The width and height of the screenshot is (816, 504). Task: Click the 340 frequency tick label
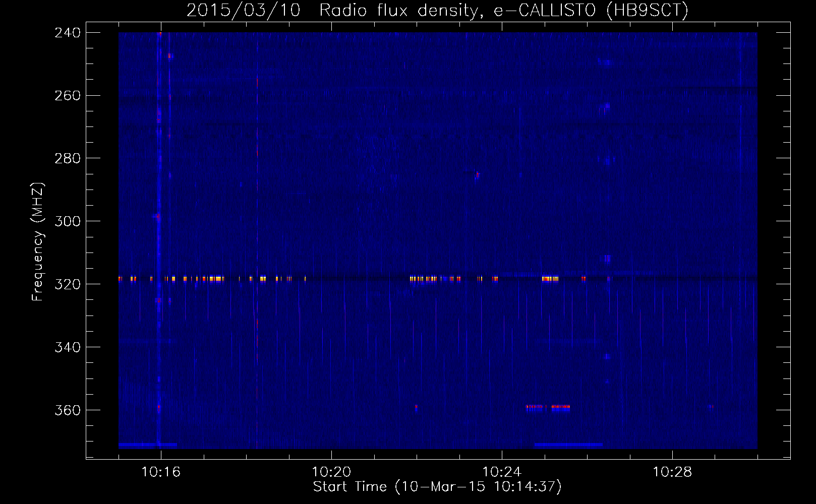[x=68, y=347]
